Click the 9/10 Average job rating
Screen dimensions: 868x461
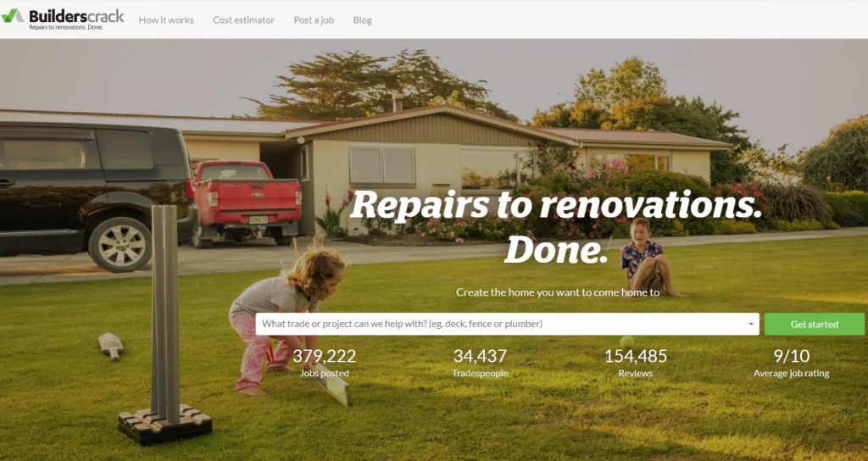(x=791, y=363)
